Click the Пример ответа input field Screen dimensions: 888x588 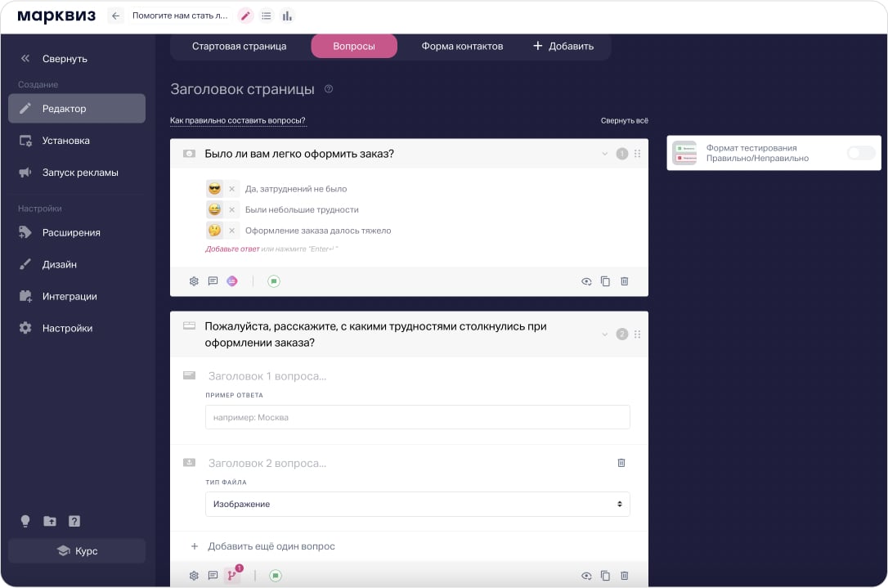click(x=417, y=417)
